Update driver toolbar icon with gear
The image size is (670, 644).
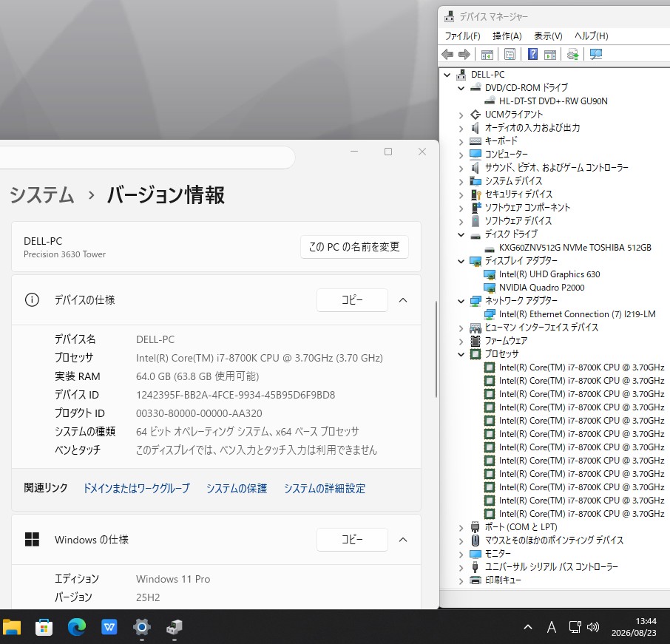572,54
